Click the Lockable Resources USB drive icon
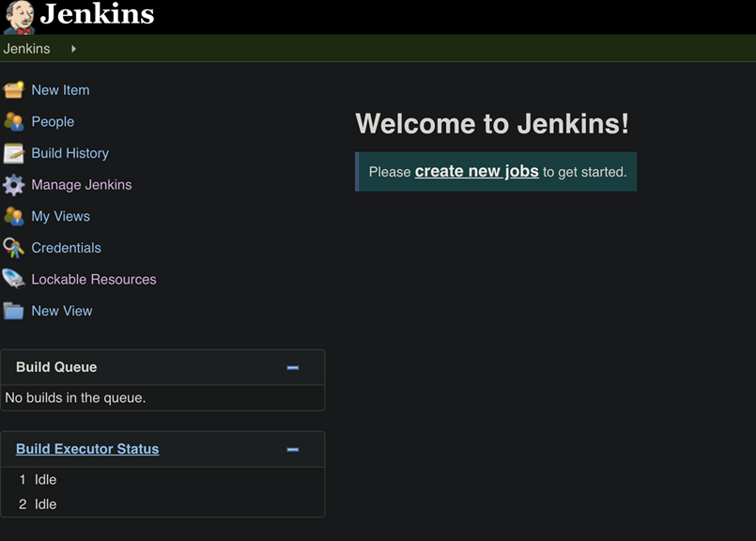This screenshot has width=756, height=541. pos(13,279)
